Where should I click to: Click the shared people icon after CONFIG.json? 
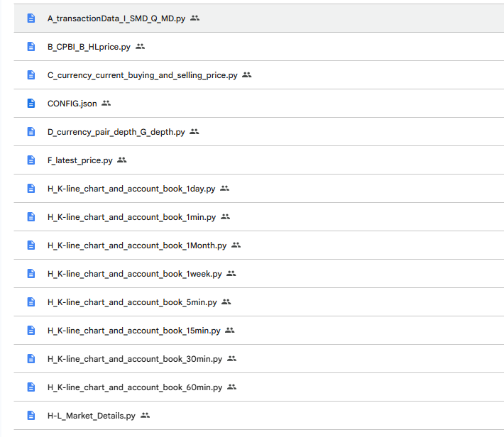click(106, 104)
